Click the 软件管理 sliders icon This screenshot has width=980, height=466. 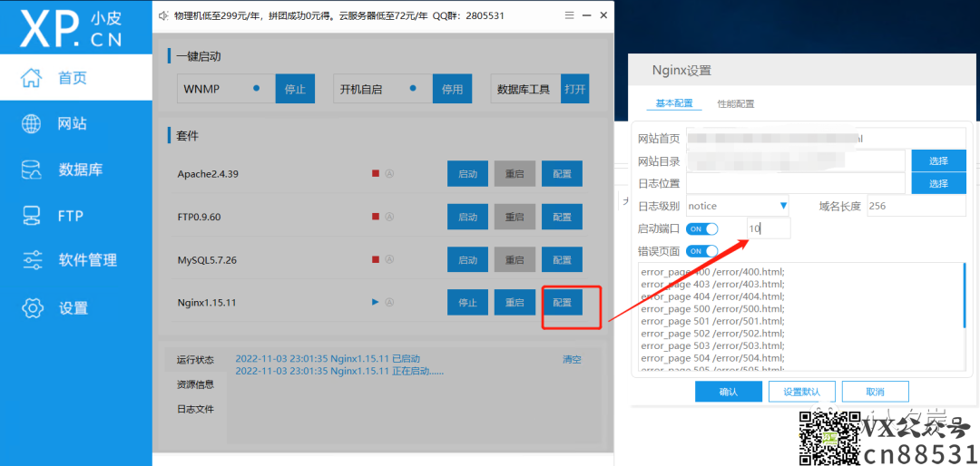click(x=31, y=260)
